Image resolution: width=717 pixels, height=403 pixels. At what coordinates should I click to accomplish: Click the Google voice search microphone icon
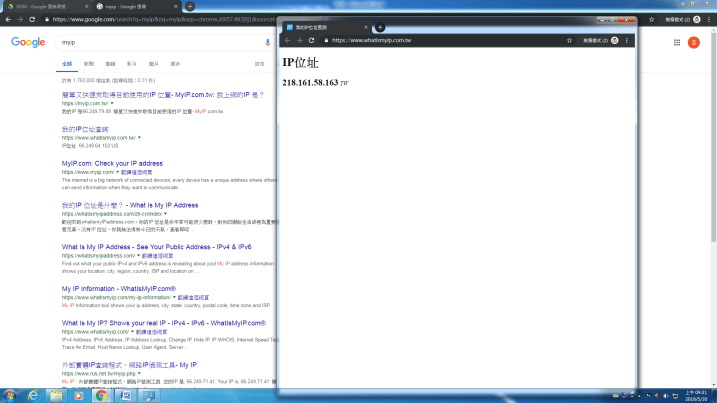(268, 43)
